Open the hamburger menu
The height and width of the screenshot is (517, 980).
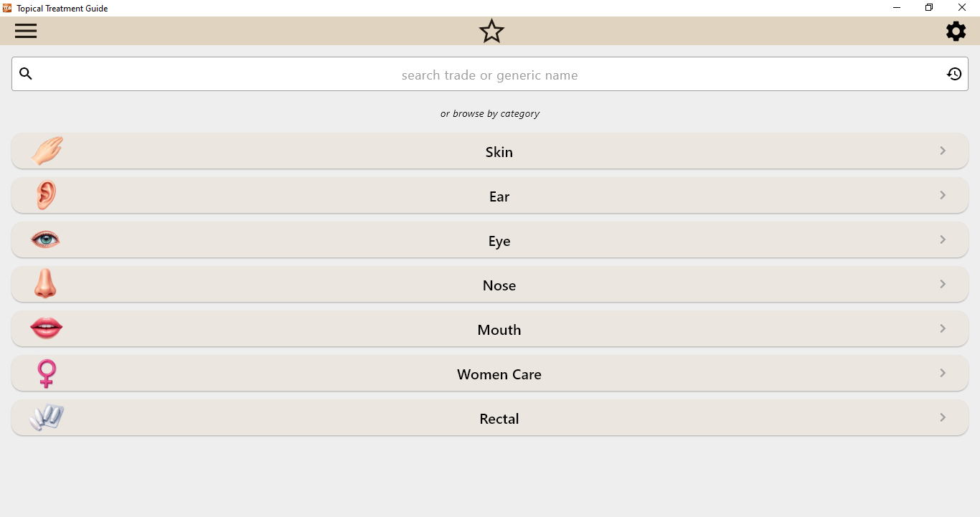(x=26, y=31)
